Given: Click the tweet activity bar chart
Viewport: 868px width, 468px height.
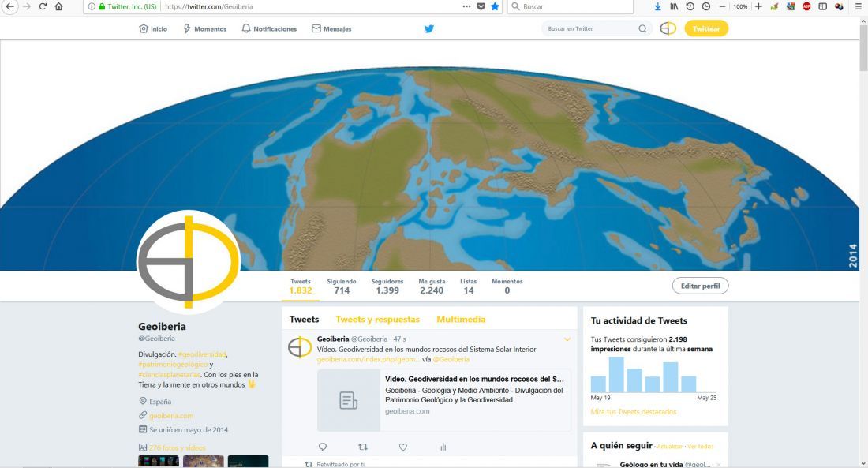Looking at the screenshot, I should tap(653, 374).
